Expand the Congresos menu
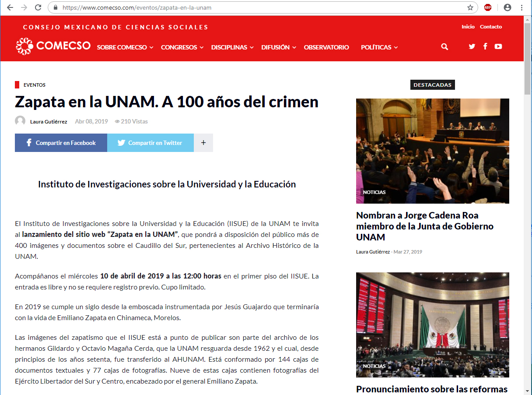 pyautogui.click(x=182, y=47)
